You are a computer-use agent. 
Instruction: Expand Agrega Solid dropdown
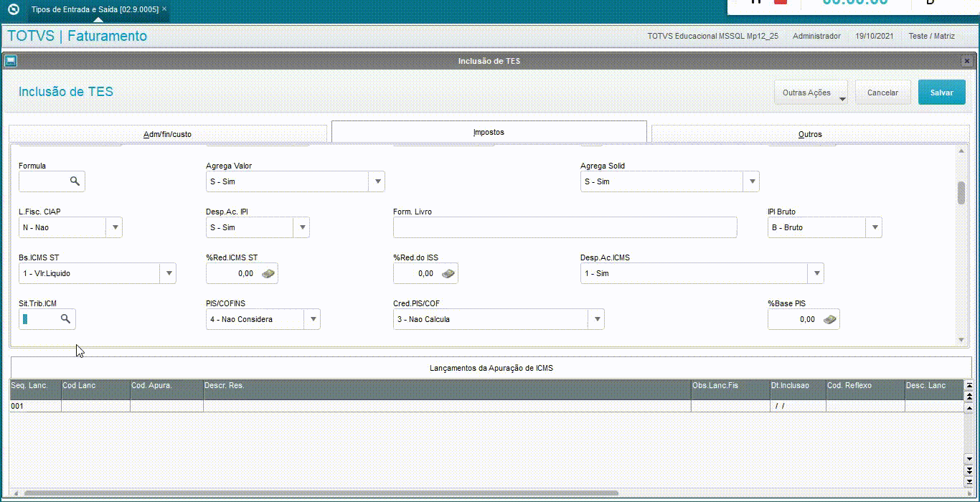(752, 181)
